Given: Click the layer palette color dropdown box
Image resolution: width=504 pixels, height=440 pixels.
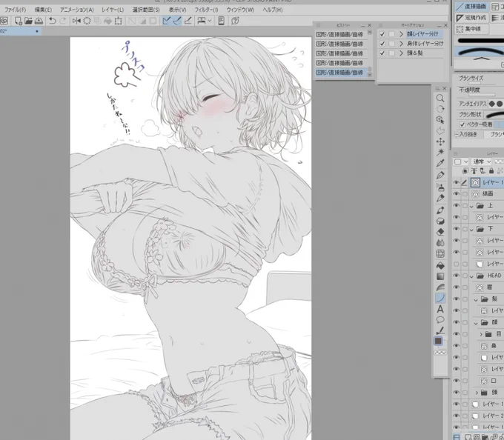Looking at the screenshot, I should [460, 161].
